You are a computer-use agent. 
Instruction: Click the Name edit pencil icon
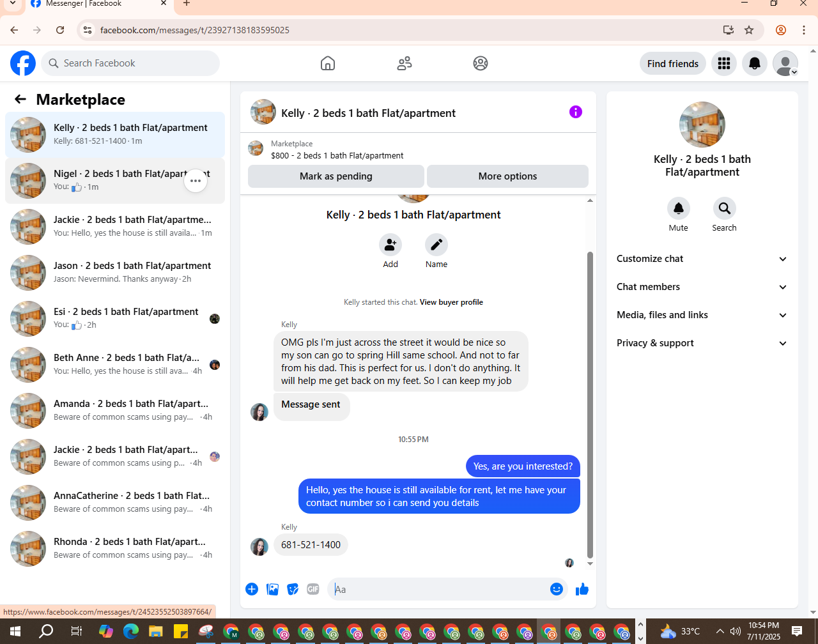coord(436,245)
